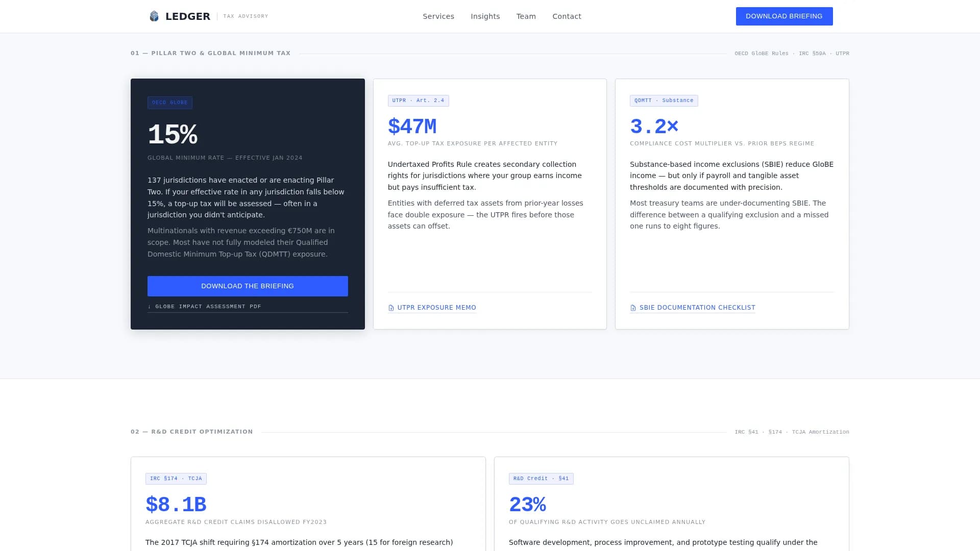This screenshot has width=980, height=551.
Task: Click the $47M top-up tax figure
Action: [x=412, y=126]
